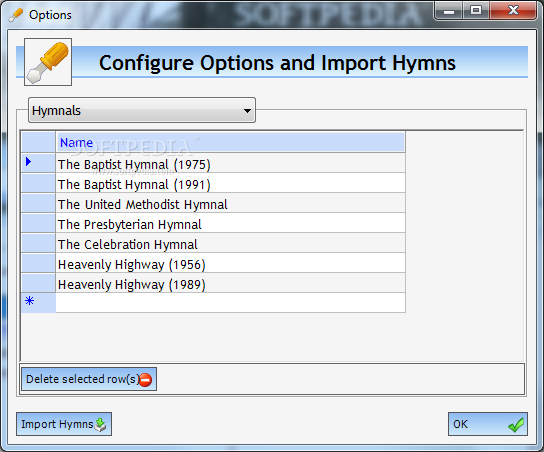Click Delete selected row(s) button
This screenshot has width=544, height=452.
tap(89, 379)
